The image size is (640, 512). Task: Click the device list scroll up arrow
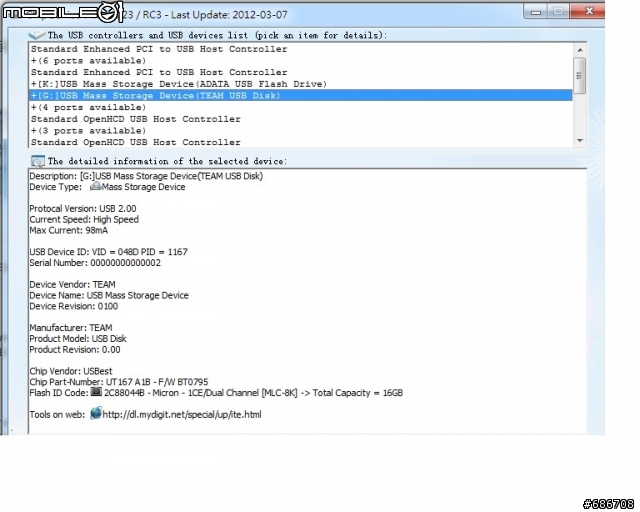point(580,50)
